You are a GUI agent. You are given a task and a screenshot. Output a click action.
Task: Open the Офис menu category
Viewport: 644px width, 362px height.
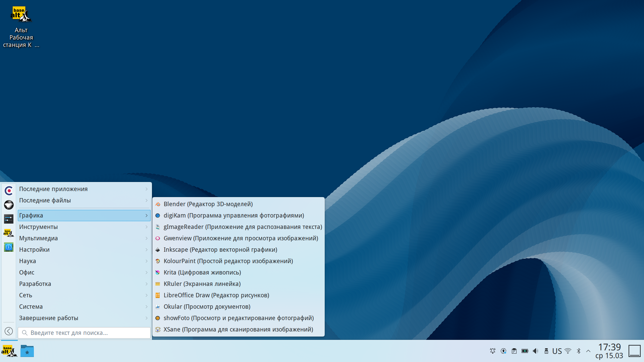coord(84,273)
